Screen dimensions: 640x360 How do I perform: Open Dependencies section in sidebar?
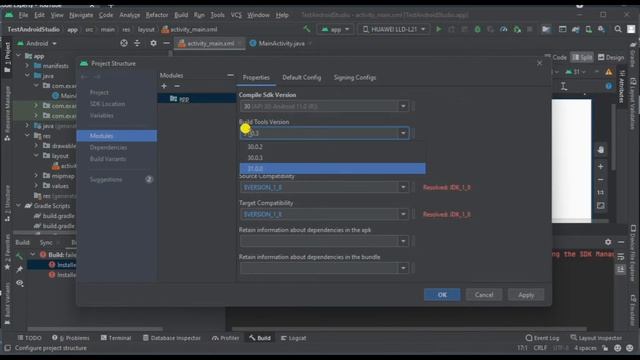click(x=108, y=147)
